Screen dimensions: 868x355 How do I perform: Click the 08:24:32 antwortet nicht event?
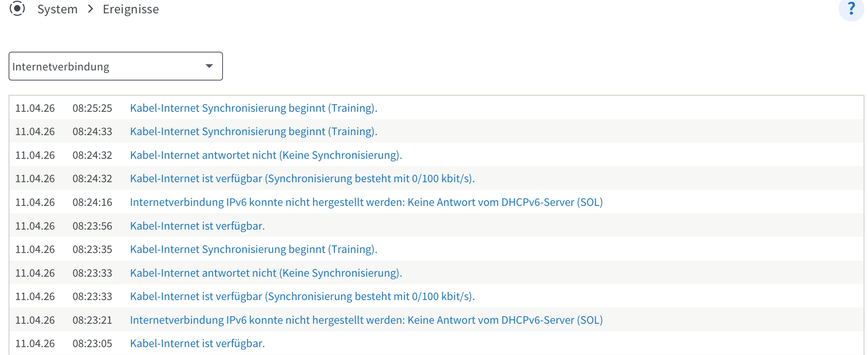[x=266, y=155]
